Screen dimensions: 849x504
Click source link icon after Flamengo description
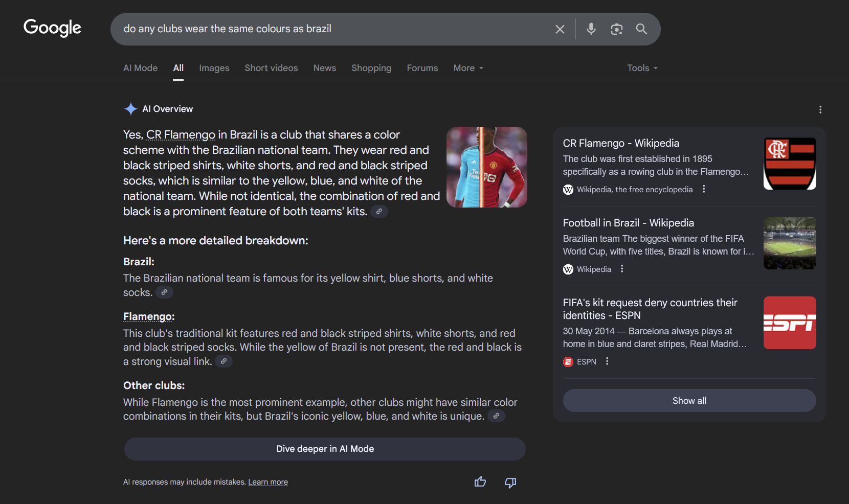tap(224, 361)
